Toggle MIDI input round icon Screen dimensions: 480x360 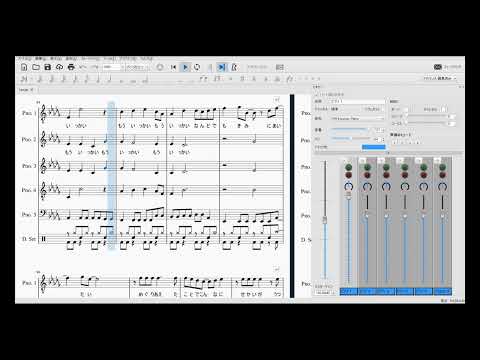point(160,67)
